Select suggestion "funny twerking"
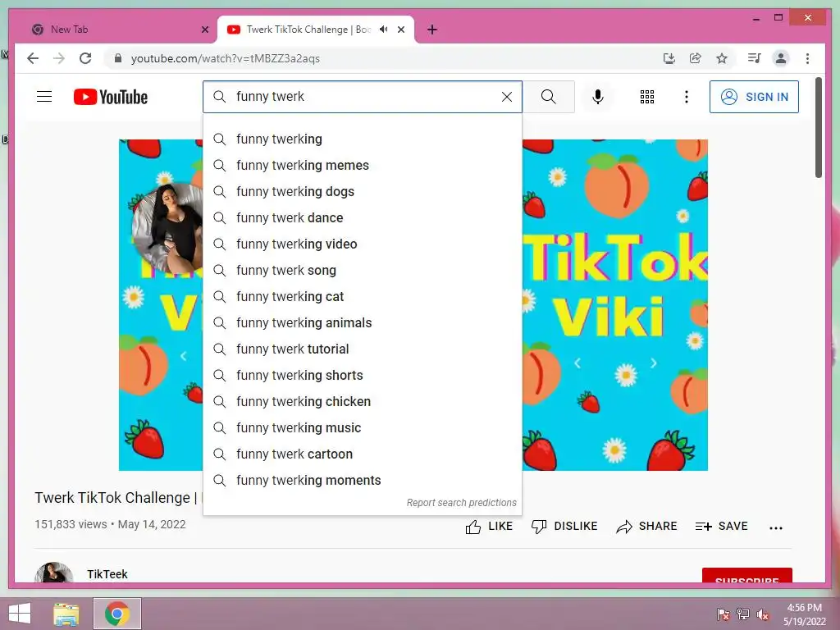 (363, 139)
